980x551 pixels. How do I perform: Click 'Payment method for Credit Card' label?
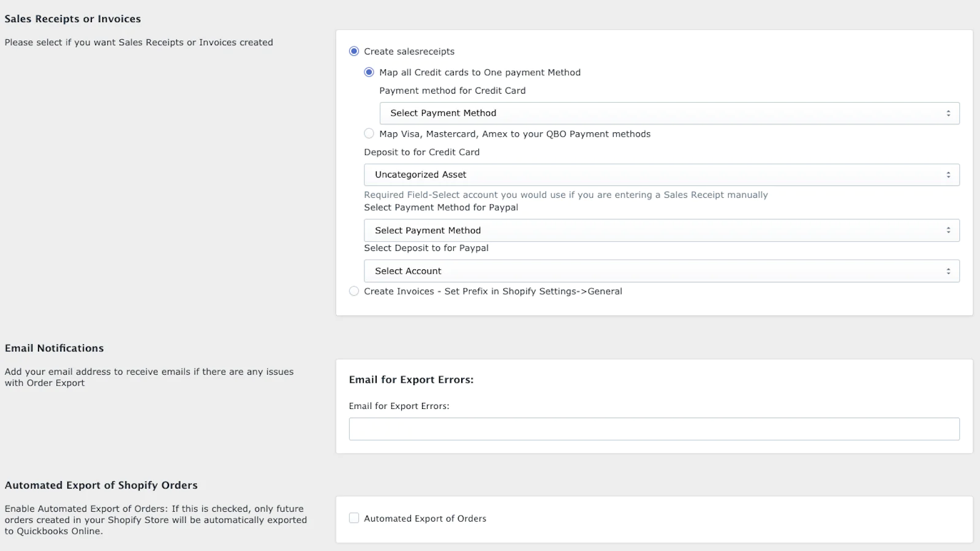click(453, 91)
